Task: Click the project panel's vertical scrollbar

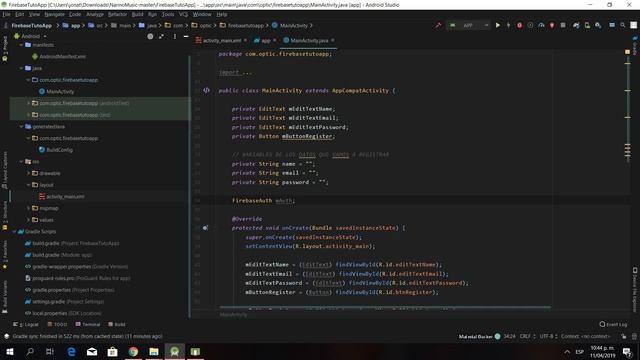Action: [x=189, y=186]
